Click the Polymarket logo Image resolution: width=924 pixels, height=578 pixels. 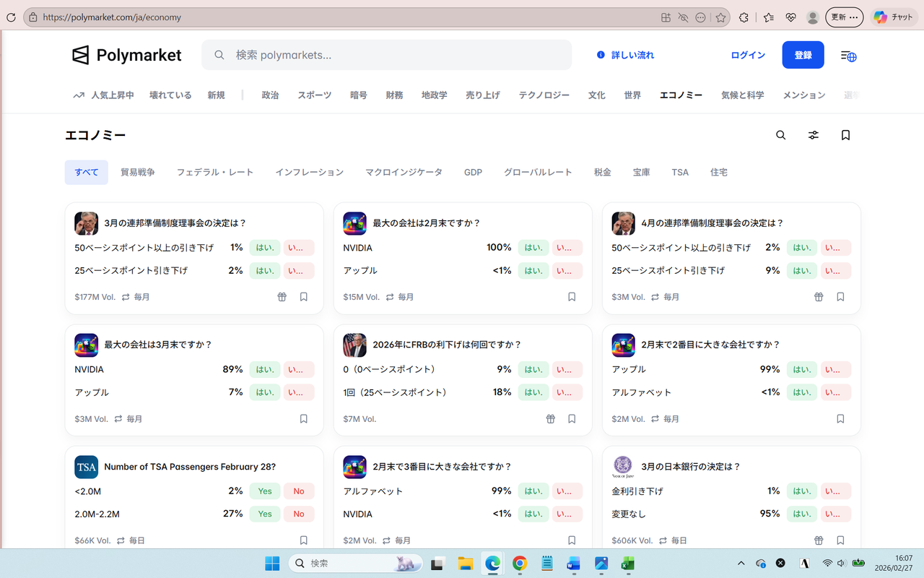126,55
